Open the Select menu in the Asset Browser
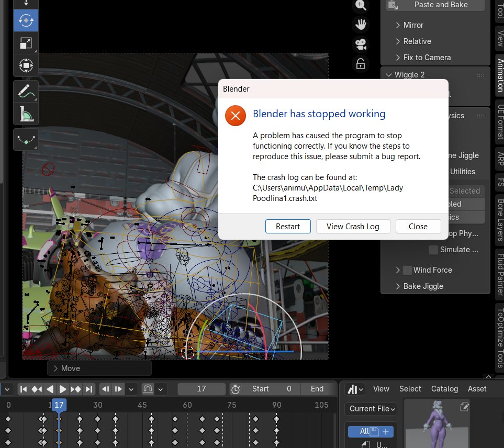This screenshot has width=504, height=448. (410, 389)
